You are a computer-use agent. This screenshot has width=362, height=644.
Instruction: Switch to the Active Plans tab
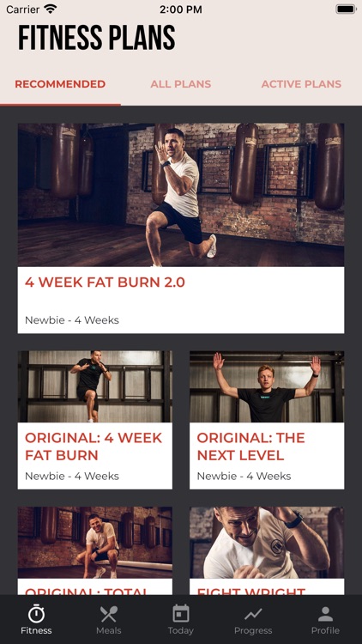coord(301,84)
